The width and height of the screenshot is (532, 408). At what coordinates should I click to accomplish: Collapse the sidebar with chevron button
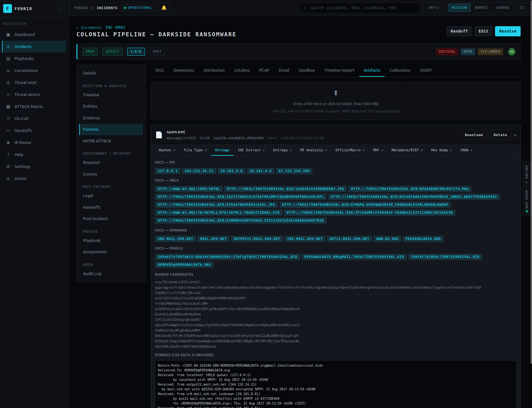(x=62, y=9)
